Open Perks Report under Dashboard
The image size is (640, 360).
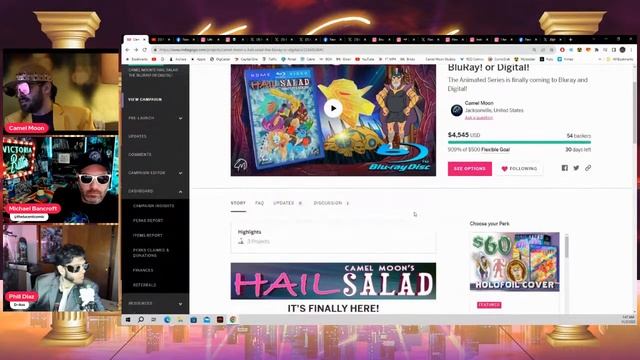pos(148,220)
